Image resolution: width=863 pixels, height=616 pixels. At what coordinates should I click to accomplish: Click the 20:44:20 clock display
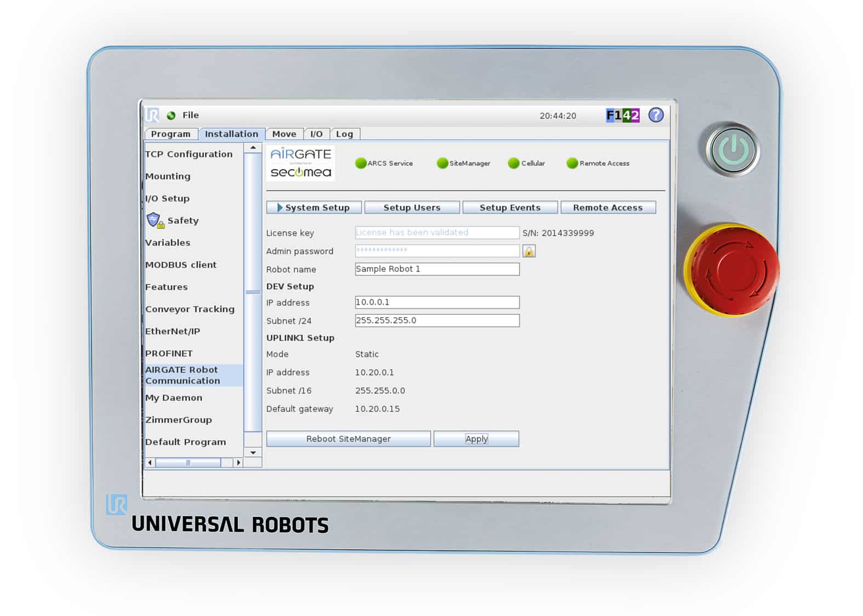pos(558,116)
